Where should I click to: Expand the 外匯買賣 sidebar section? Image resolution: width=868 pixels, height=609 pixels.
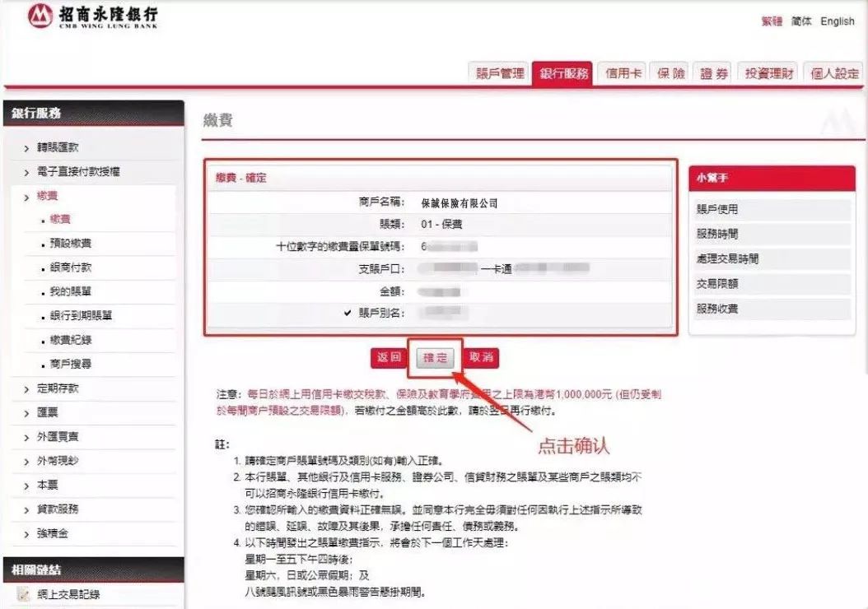coord(58,436)
